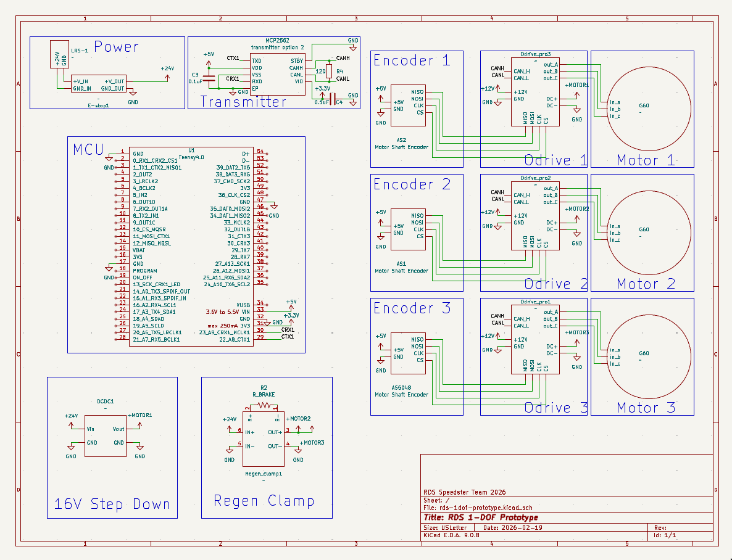Click the "16V Step Down" block title
Screen dimensions: 732x560
click(112, 504)
